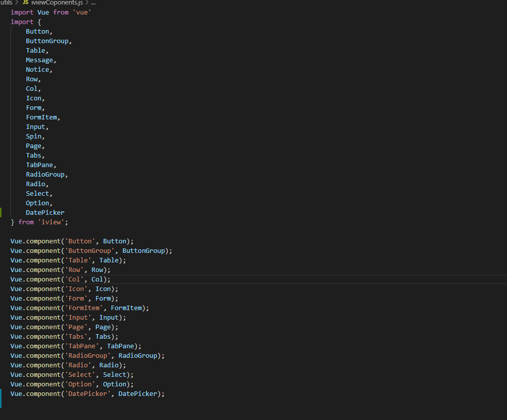Screen dimensions: 507x420
Task: Click Select in the import list
Action: (x=38, y=194)
